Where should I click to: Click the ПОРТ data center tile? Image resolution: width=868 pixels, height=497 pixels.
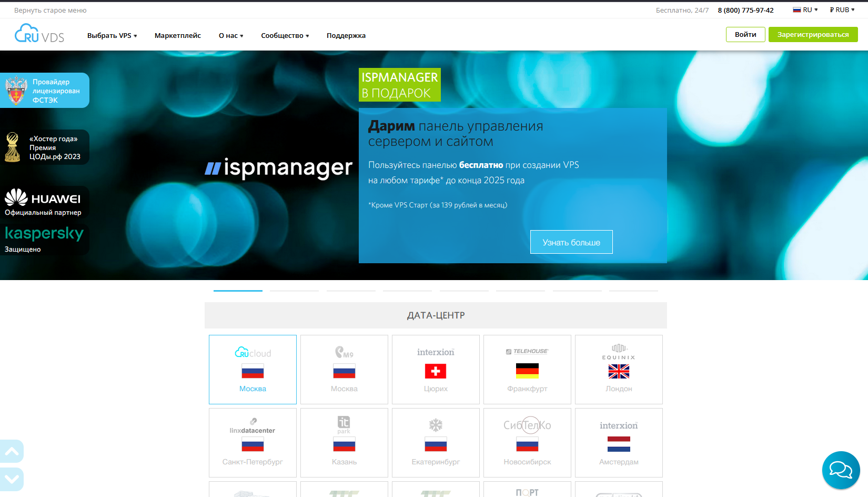pyautogui.click(x=527, y=489)
